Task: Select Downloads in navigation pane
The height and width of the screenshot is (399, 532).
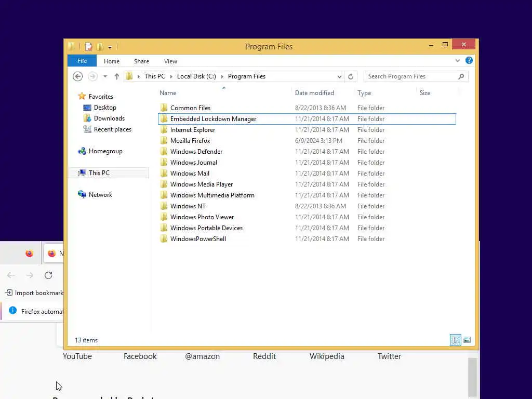Action: pyautogui.click(x=109, y=118)
